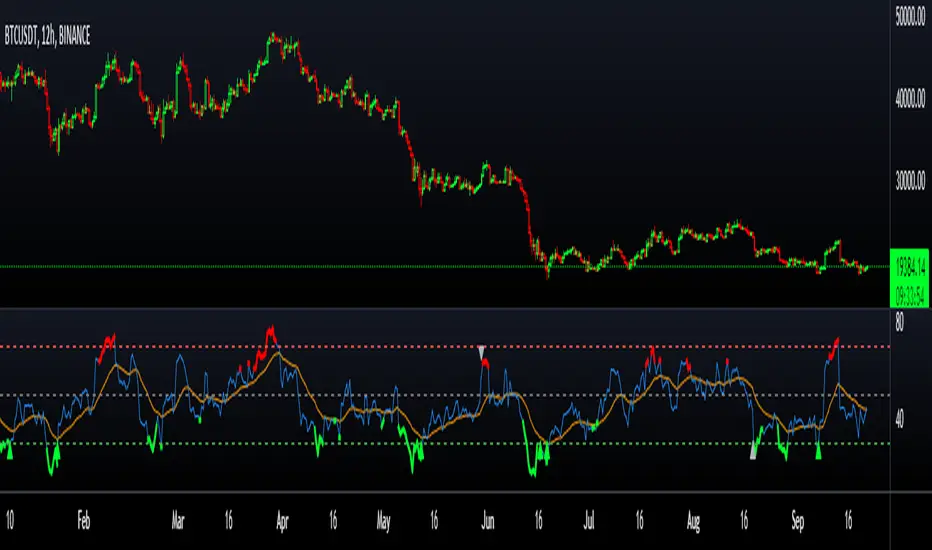Click the gray down-triangle marker near Jun
Screen dimensions: 932x550
pyautogui.click(x=481, y=350)
